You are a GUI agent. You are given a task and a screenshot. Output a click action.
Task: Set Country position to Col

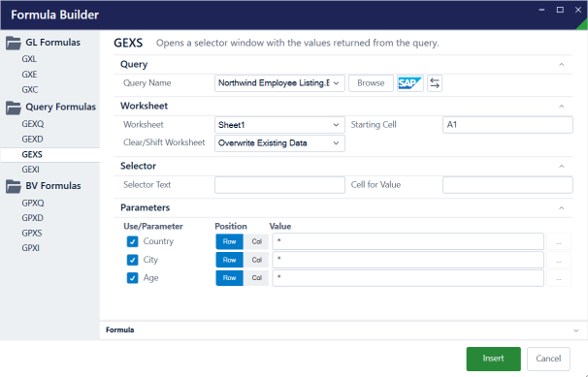[256, 241]
